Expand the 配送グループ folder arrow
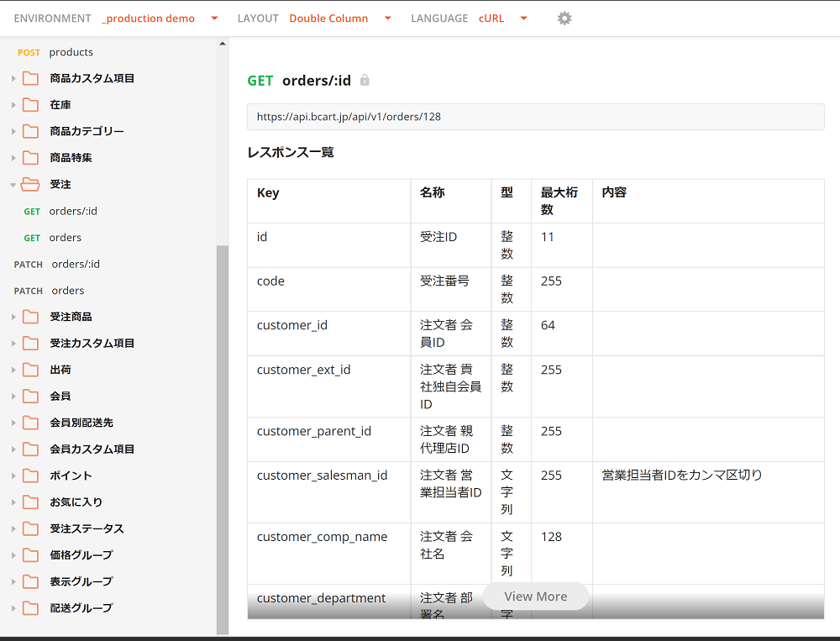 point(13,608)
